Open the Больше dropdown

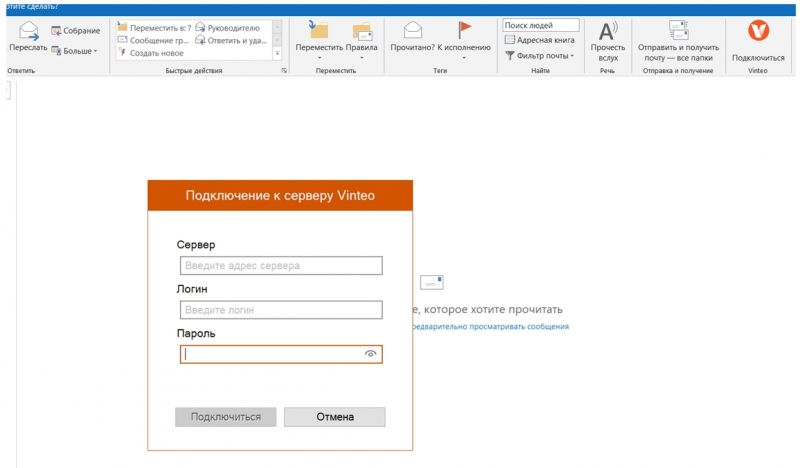click(x=74, y=51)
